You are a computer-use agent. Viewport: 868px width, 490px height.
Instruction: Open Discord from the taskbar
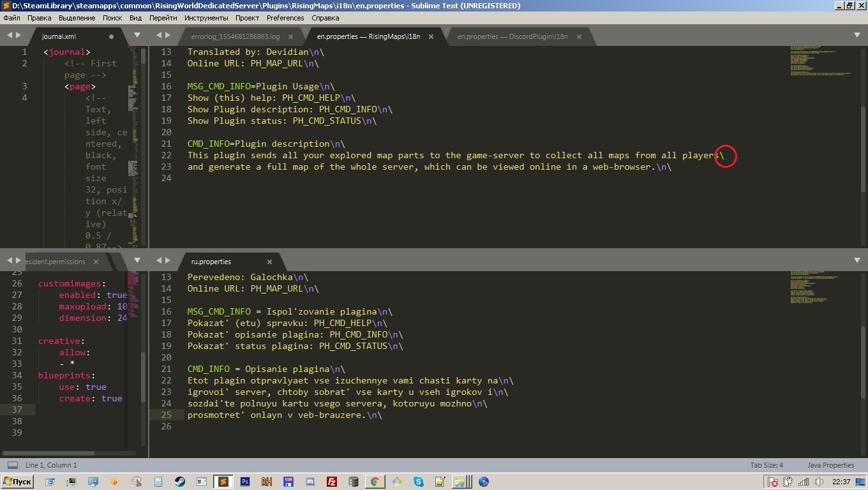pos(310,482)
